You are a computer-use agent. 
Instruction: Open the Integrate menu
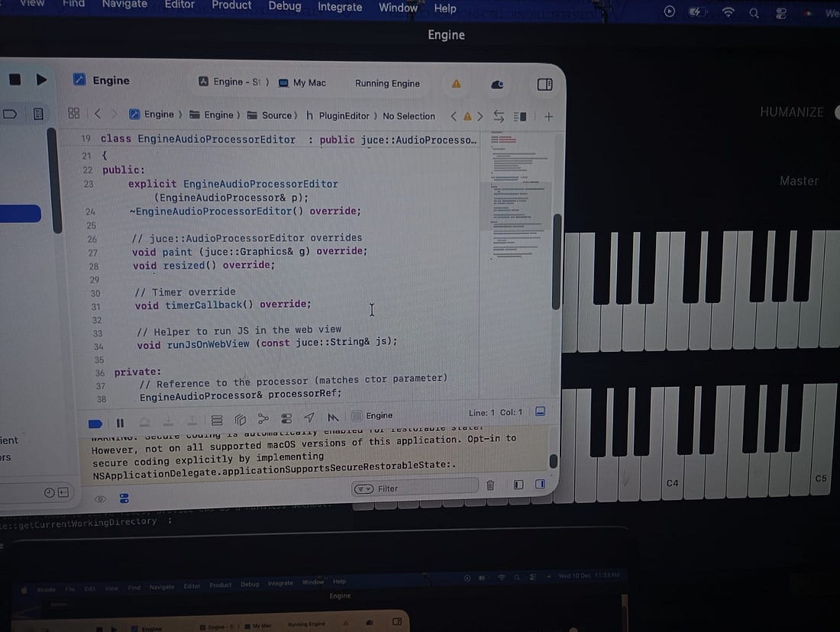[340, 7]
